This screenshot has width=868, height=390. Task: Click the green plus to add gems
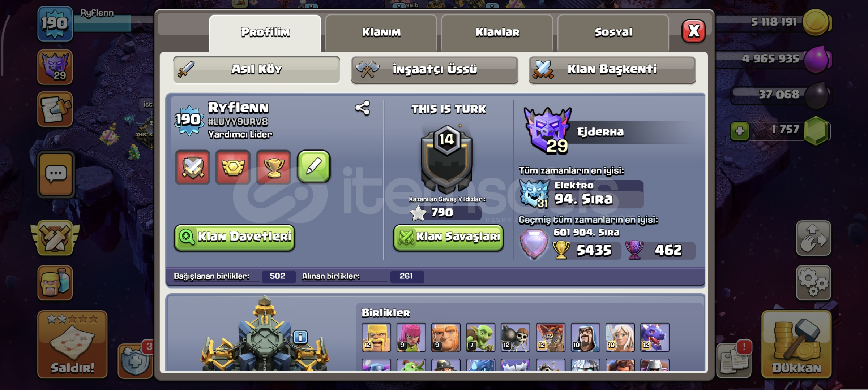[x=740, y=131]
